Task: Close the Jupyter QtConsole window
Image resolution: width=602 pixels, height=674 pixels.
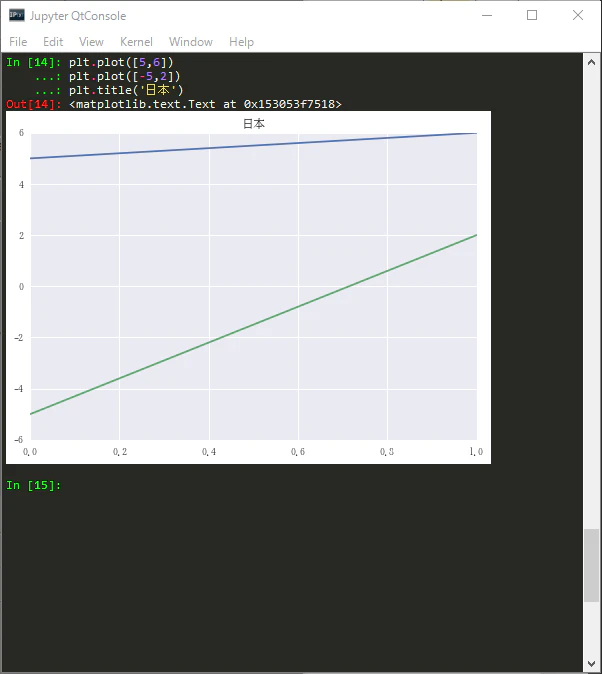Action: click(x=578, y=15)
